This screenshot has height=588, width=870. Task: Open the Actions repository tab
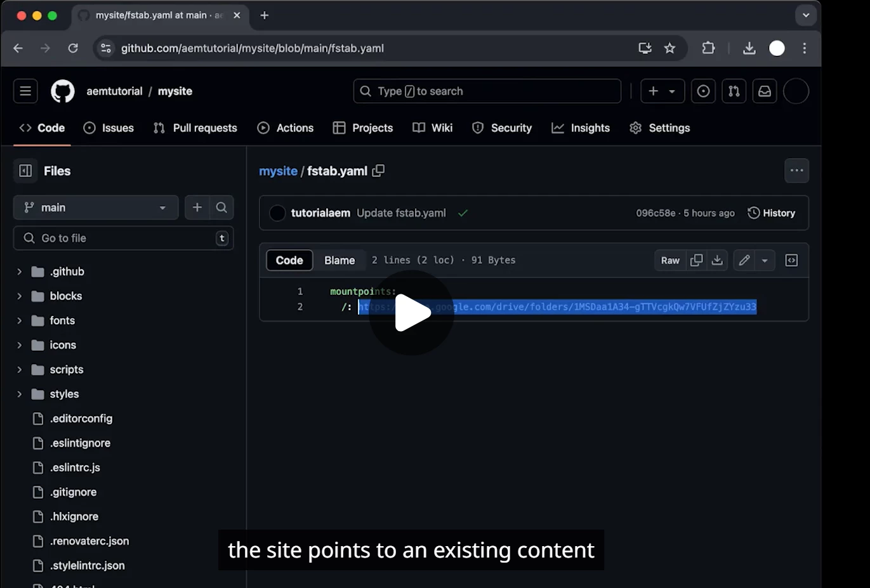286,128
